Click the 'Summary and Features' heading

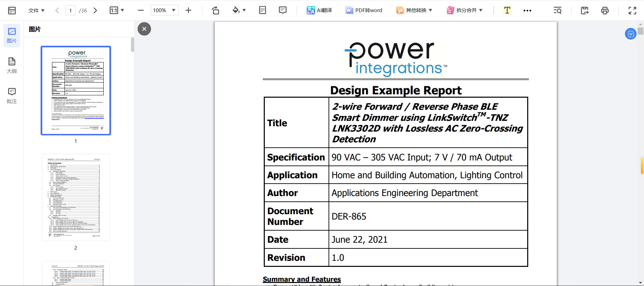[x=302, y=279]
